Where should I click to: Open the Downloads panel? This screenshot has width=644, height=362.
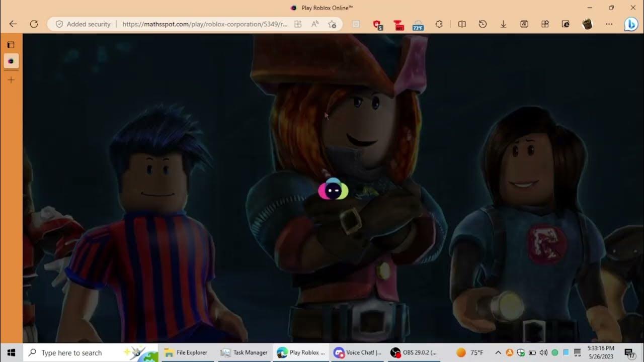click(x=503, y=24)
